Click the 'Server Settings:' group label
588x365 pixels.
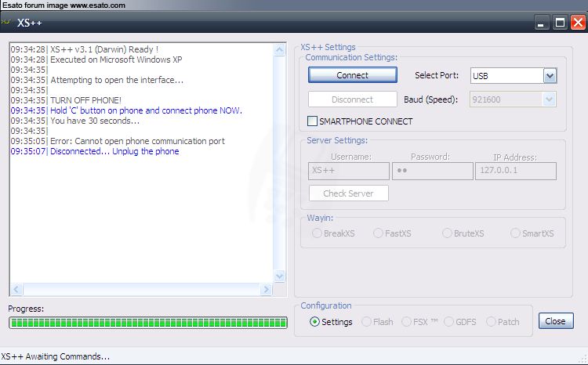pos(337,140)
